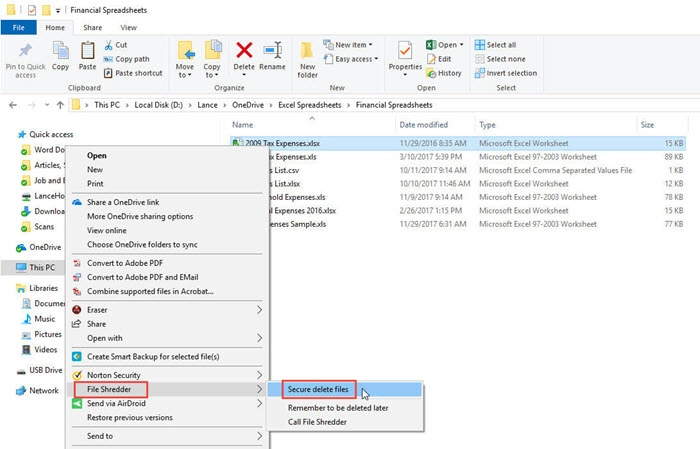Click the Share icon in context menu
Image resolution: width=700 pixels, height=449 pixels.
[77, 324]
